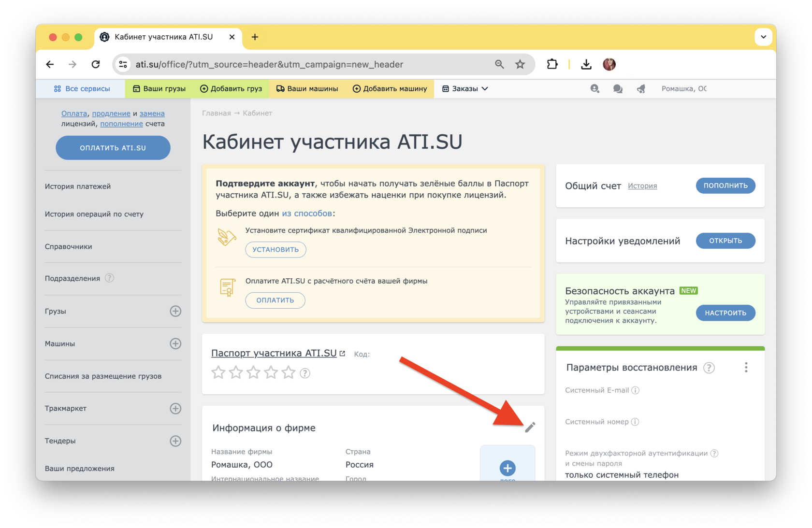Open Справочники in the sidebar
The image size is (812, 528).
69,246
